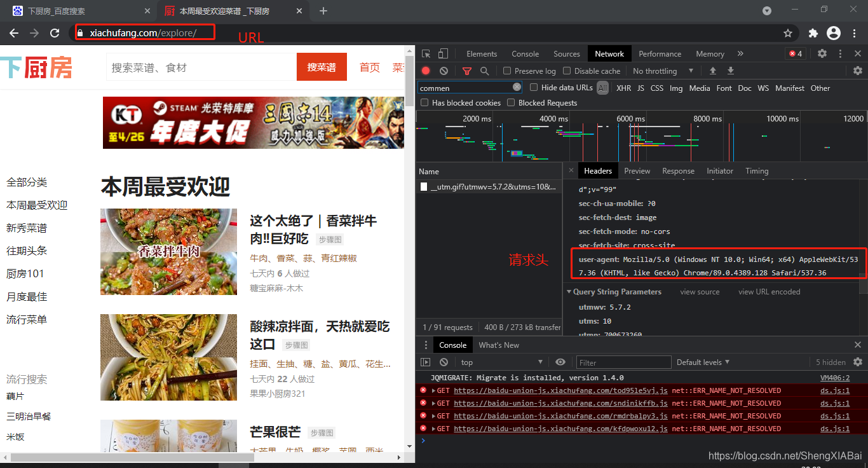
Task: Expand the sndinikffb.js error entry
Action: click(x=433, y=403)
